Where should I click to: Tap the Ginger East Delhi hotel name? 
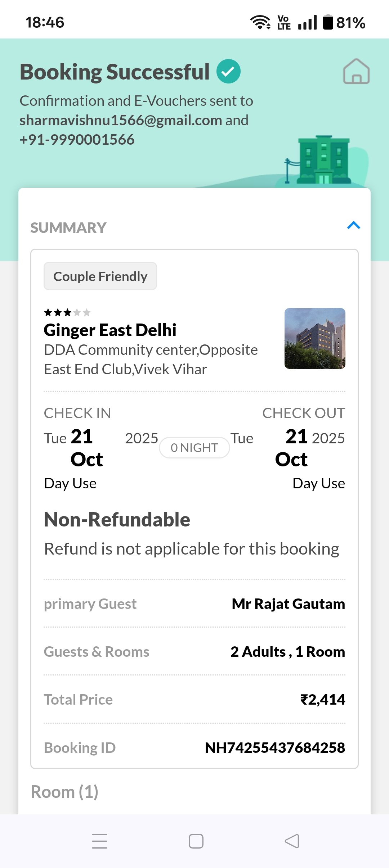pyautogui.click(x=110, y=330)
